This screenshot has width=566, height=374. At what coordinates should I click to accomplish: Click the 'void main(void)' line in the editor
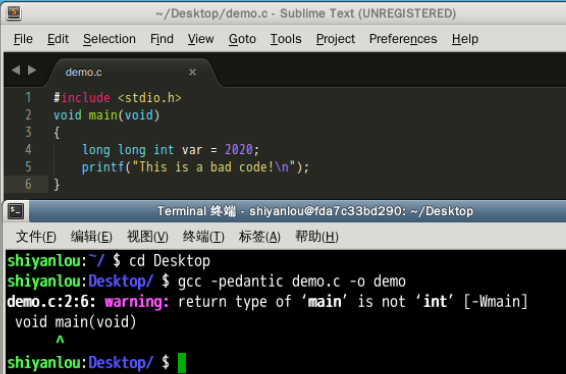tap(106, 115)
